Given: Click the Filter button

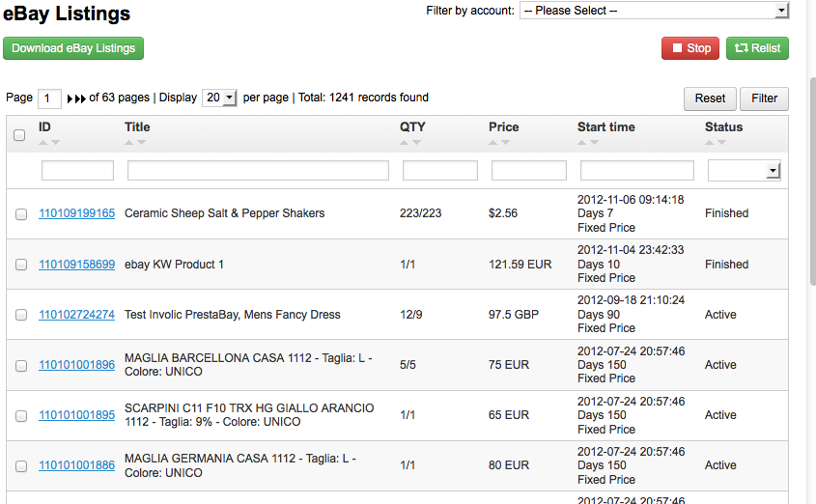Looking at the screenshot, I should click(764, 98).
